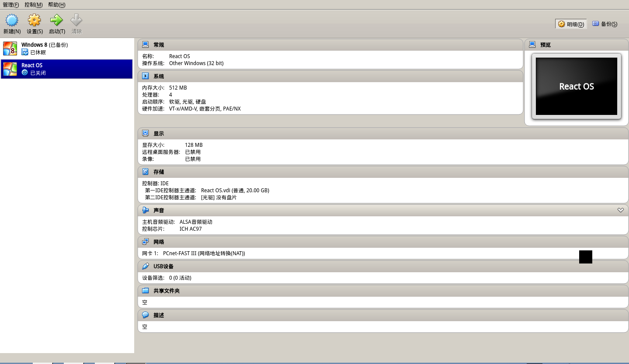Click the 预览 section monitor icon
629x364 pixels.
[x=532, y=45]
